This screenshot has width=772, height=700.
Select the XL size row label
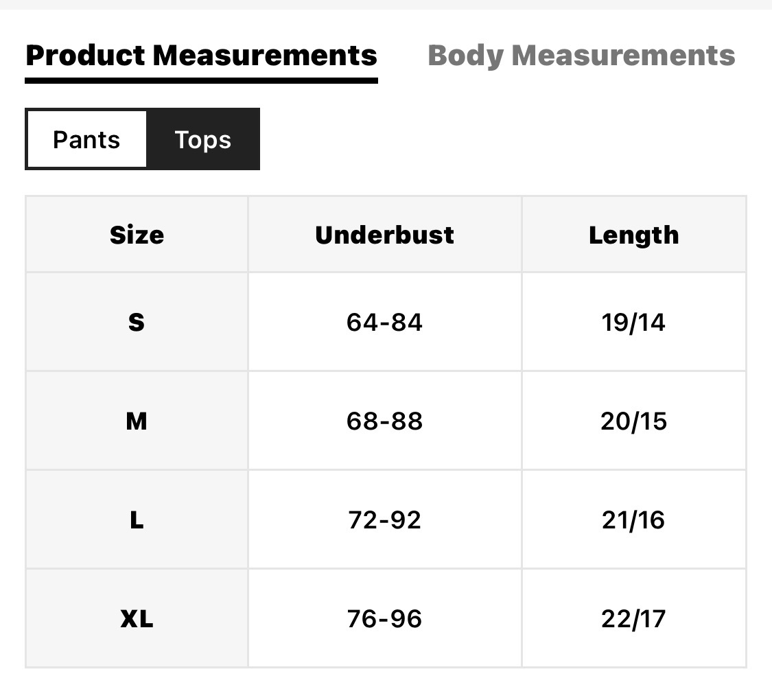(137, 619)
